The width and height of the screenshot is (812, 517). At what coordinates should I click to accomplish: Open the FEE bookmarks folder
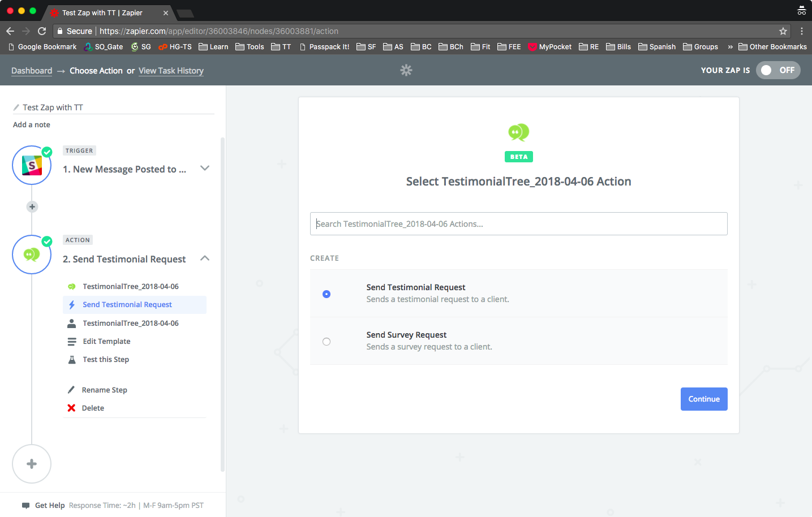tap(509, 47)
